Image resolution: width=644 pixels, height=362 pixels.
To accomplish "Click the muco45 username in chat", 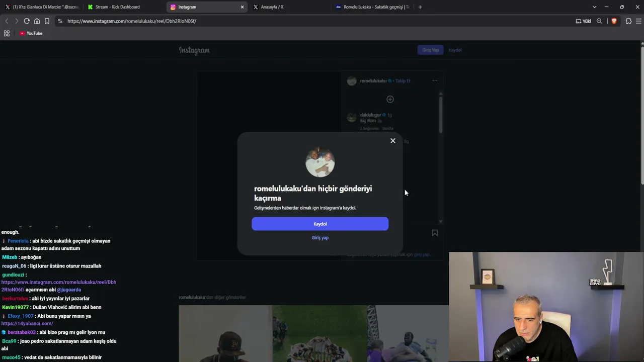I will pyautogui.click(x=11, y=357).
